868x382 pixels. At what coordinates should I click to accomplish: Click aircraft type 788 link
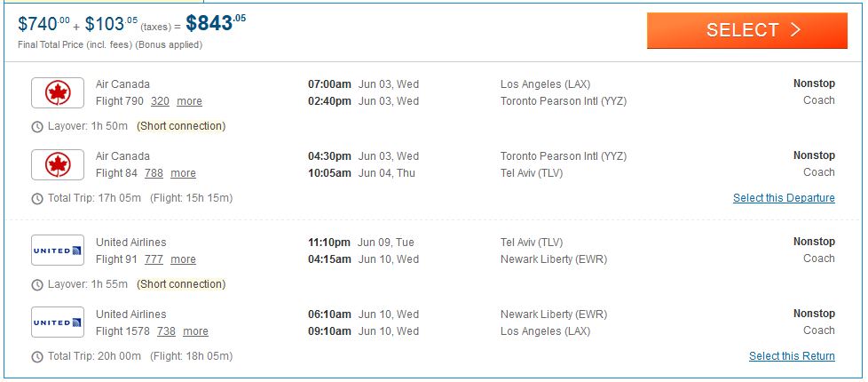[x=154, y=173]
